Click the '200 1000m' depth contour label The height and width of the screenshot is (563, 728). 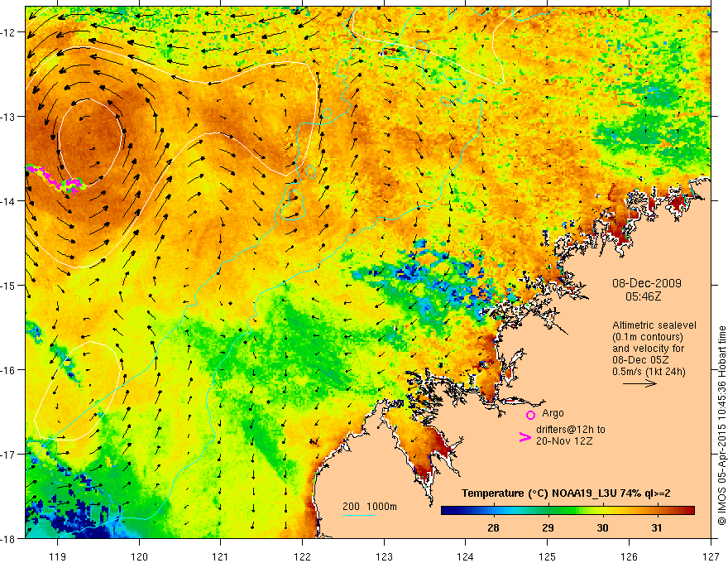pos(370,507)
